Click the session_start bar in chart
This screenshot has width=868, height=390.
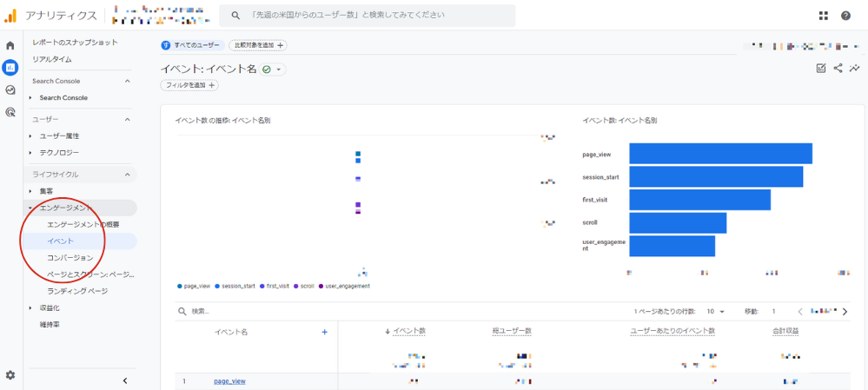pos(716,176)
